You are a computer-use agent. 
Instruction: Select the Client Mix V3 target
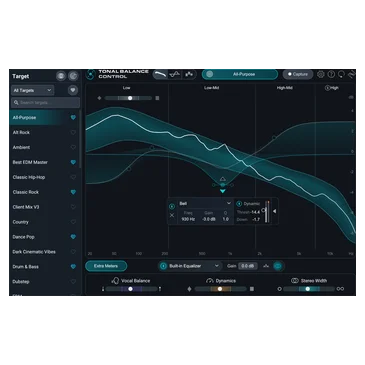pos(45,207)
